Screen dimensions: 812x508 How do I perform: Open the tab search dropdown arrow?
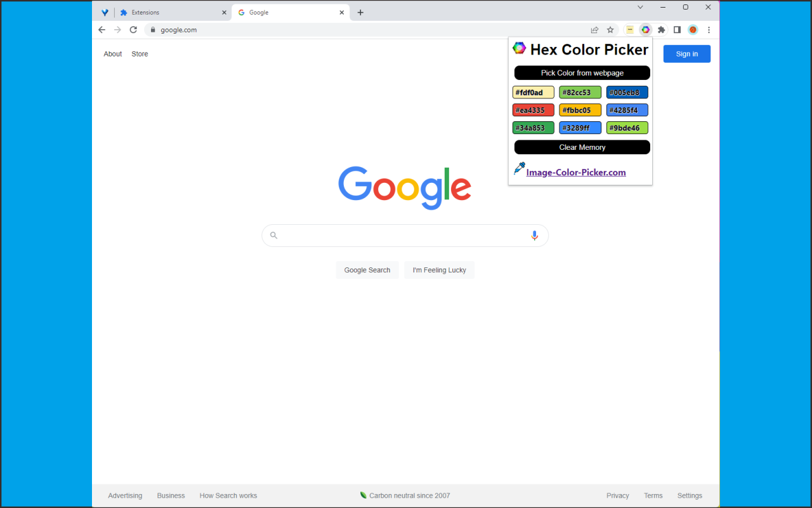coord(640,7)
